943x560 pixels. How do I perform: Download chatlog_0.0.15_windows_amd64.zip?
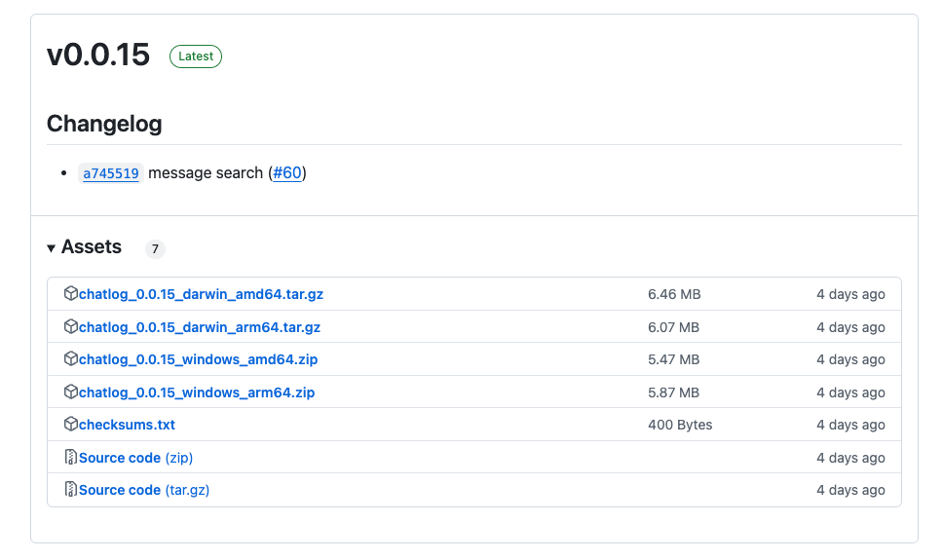click(198, 359)
